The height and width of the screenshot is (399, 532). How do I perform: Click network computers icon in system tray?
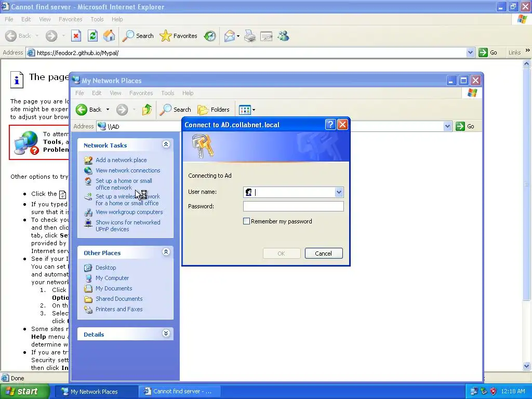(x=474, y=391)
